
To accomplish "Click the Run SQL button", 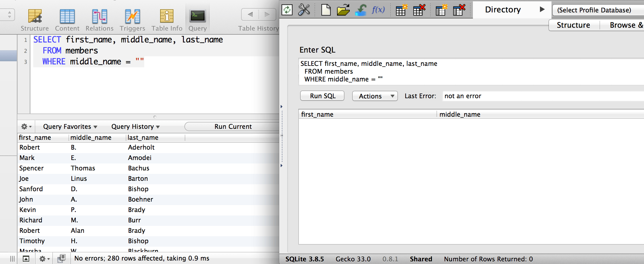I will pyautogui.click(x=323, y=96).
